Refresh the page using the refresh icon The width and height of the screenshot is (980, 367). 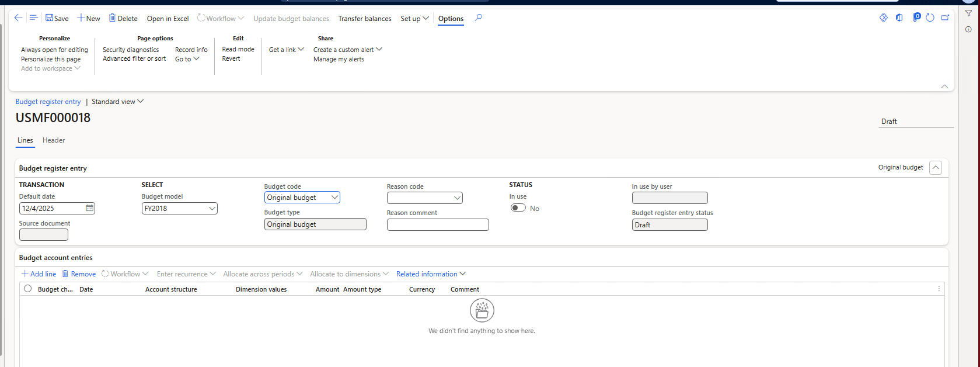click(930, 18)
